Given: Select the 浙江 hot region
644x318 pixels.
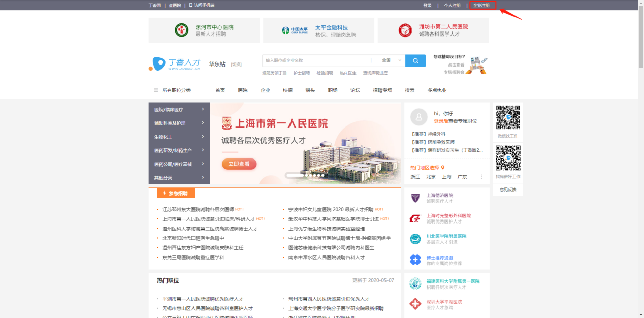Looking at the screenshot, I should click(x=415, y=177).
